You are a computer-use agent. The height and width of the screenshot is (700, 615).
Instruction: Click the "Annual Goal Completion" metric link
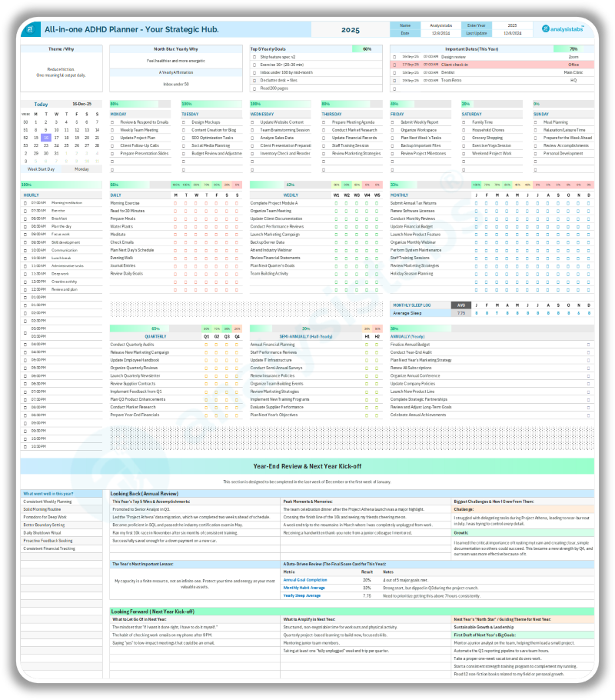click(x=304, y=580)
